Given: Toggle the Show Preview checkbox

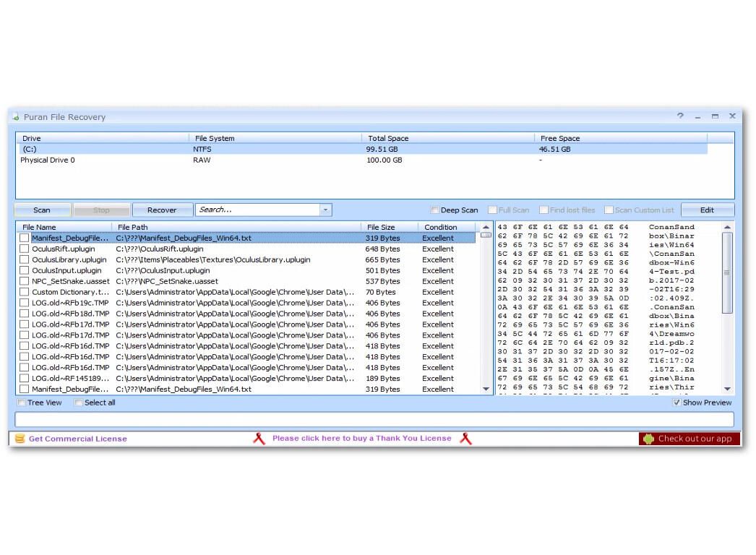Looking at the screenshot, I should [676, 403].
